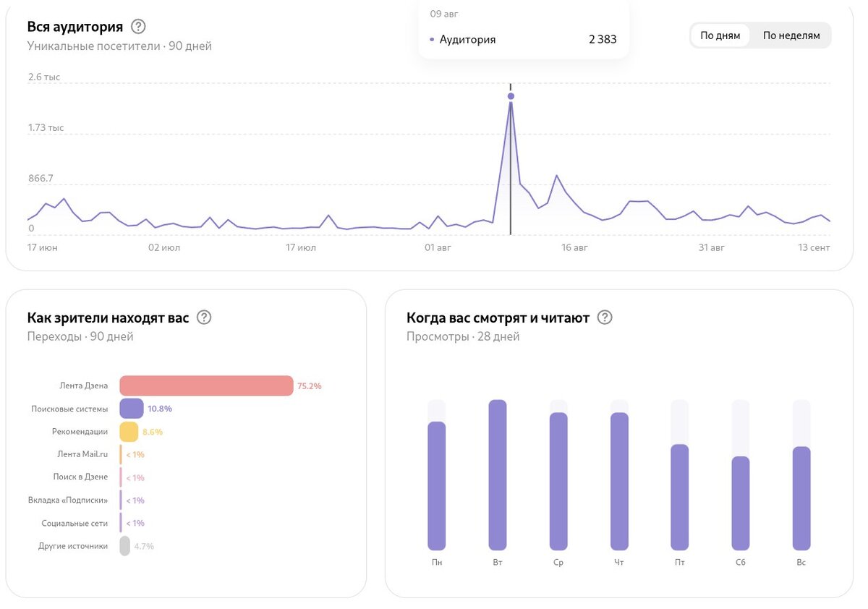Select the «Социальные сети» source row
The image size is (868, 609).
coord(87,523)
